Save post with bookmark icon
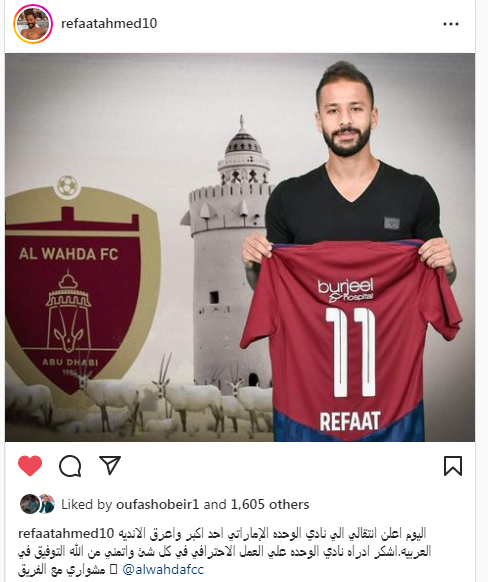The height and width of the screenshot is (582, 488). click(x=453, y=466)
